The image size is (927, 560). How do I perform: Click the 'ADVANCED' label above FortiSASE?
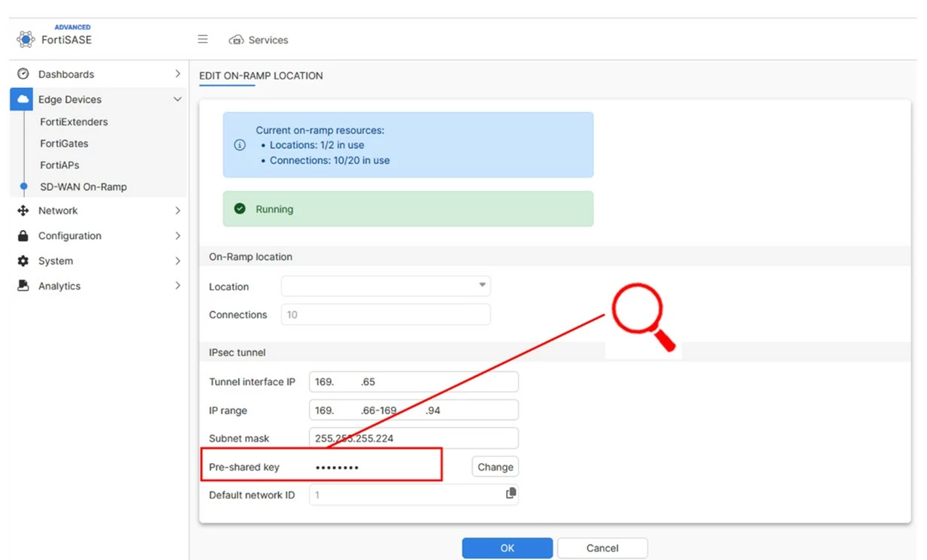72,27
